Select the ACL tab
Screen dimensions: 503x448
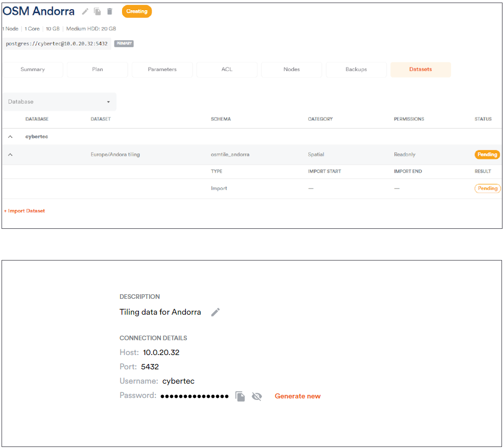click(227, 69)
